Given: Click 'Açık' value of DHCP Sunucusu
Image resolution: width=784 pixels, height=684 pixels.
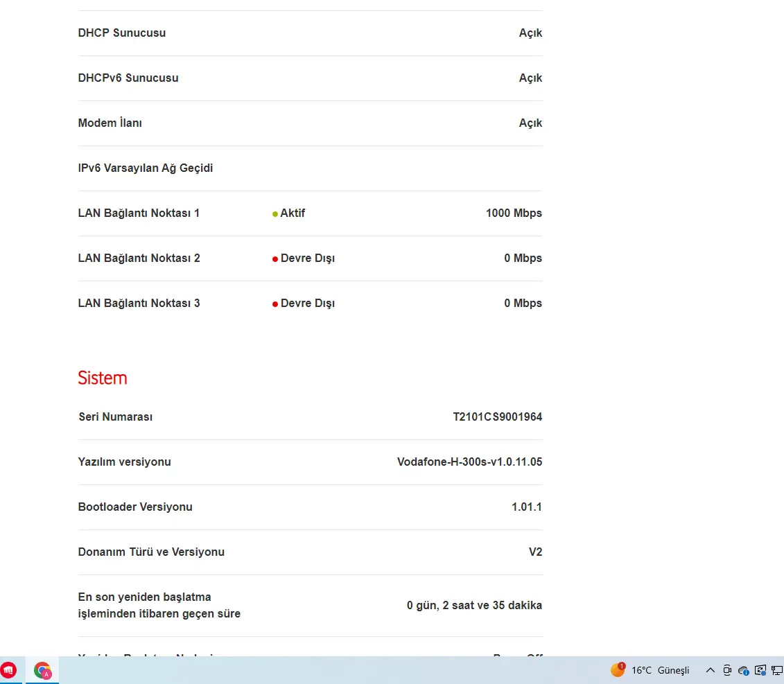Looking at the screenshot, I should point(530,33).
